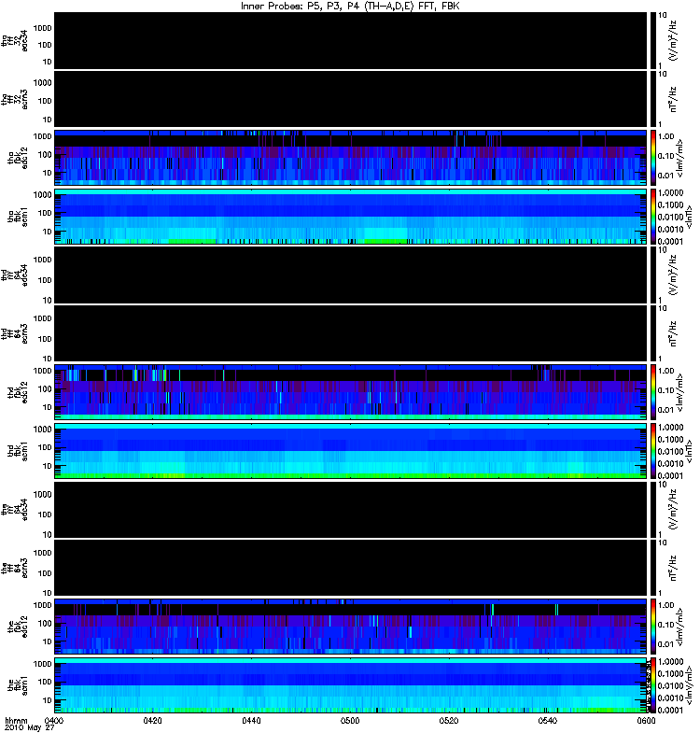Click the 'tha fbk edc12' y-axis title
700x747 pixels.
[x=19, y=158]
